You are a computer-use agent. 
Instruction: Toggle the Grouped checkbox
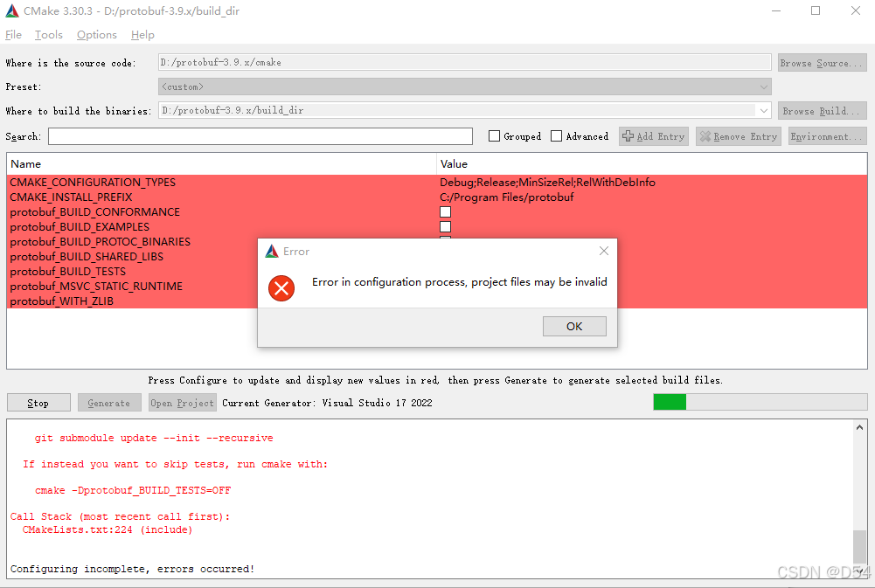(494, 136)
